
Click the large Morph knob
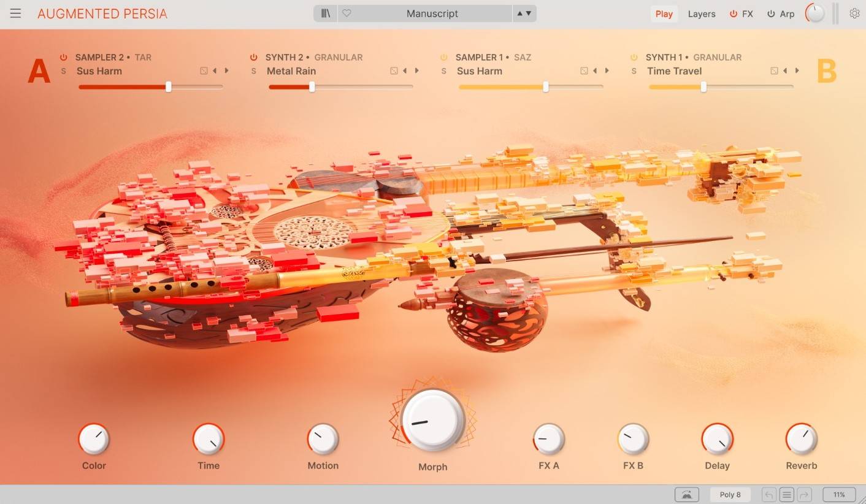pos(432,420)
